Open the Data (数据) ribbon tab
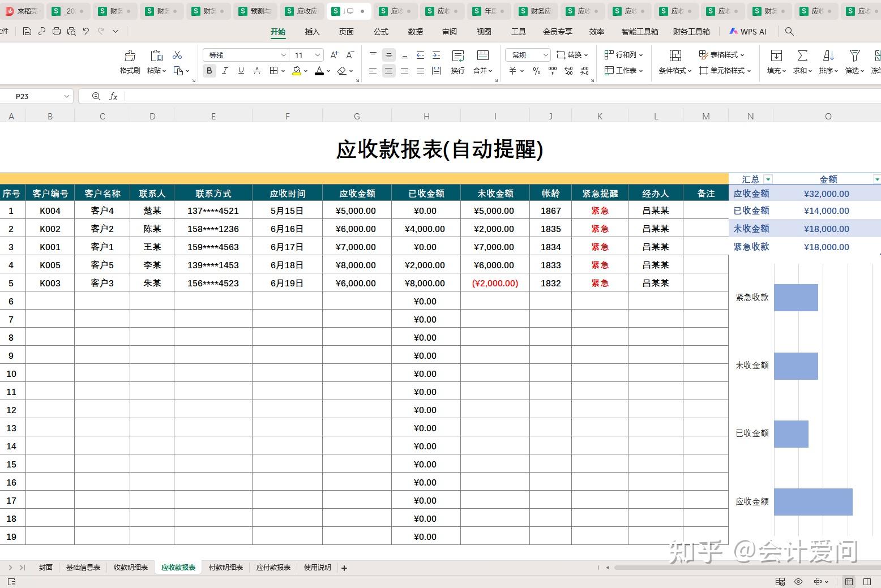 point(416,32)
